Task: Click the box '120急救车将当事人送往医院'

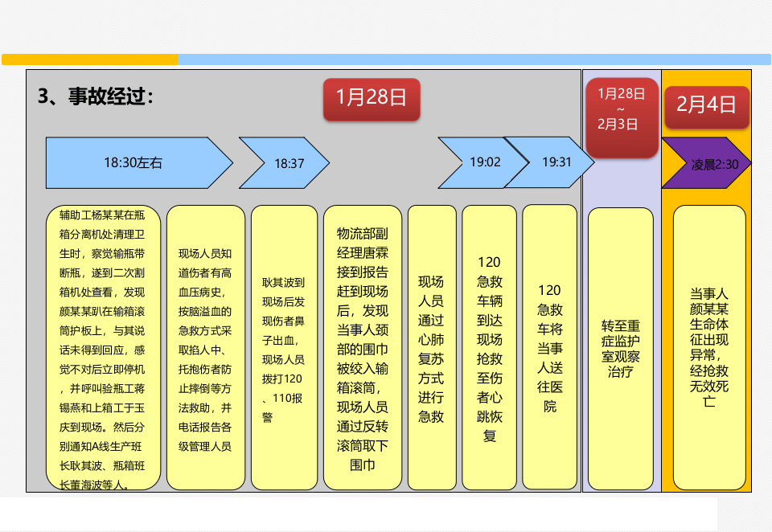Action: coord(549,347)
